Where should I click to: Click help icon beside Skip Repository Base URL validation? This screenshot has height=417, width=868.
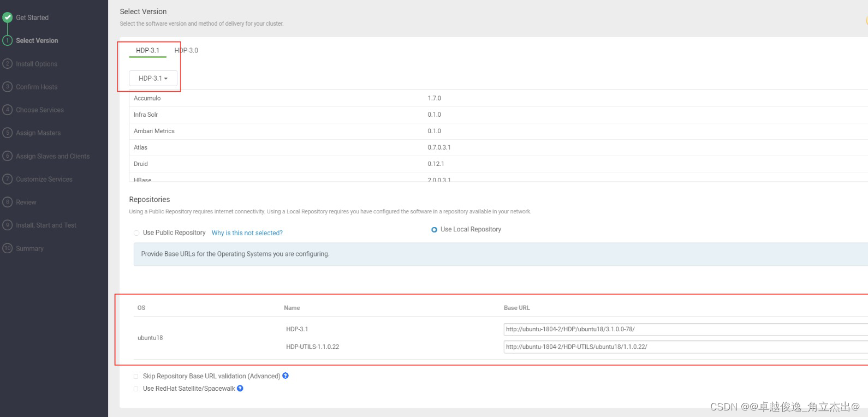286,376
